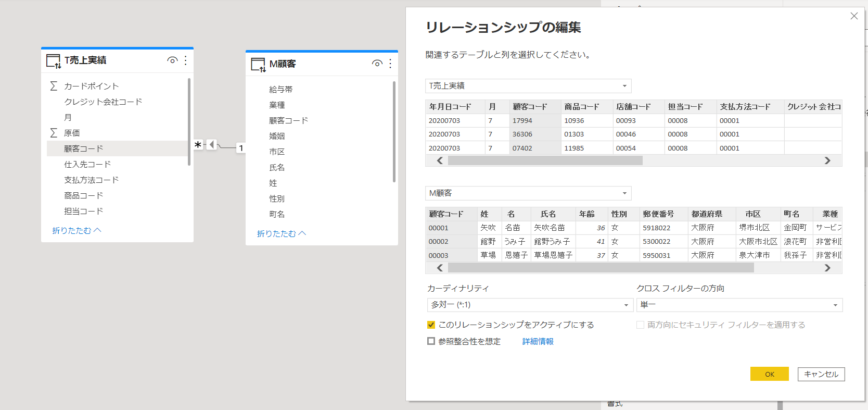Open the クロス フィルターの方向 dropdown
The image size is (868, 410).
point(739,305)
